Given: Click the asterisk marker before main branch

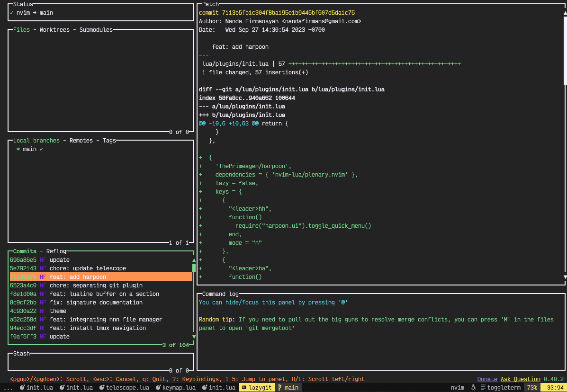Looking at the screenshot, I should [18, 149].
